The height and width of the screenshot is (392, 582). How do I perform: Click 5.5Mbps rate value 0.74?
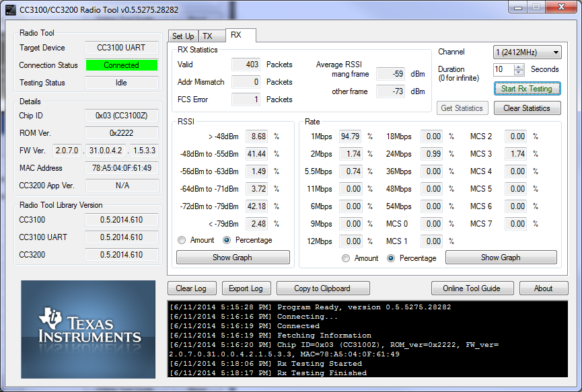point(351,171)
